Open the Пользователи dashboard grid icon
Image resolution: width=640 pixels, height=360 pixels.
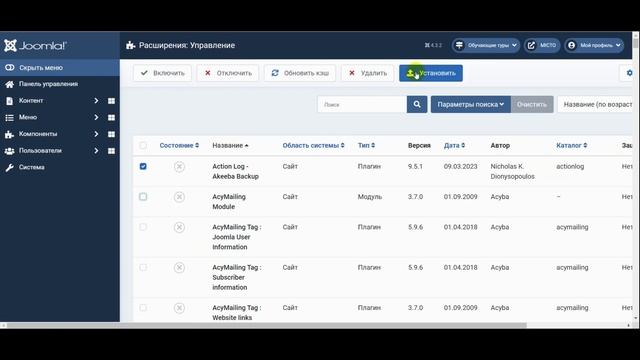(111, 151)
